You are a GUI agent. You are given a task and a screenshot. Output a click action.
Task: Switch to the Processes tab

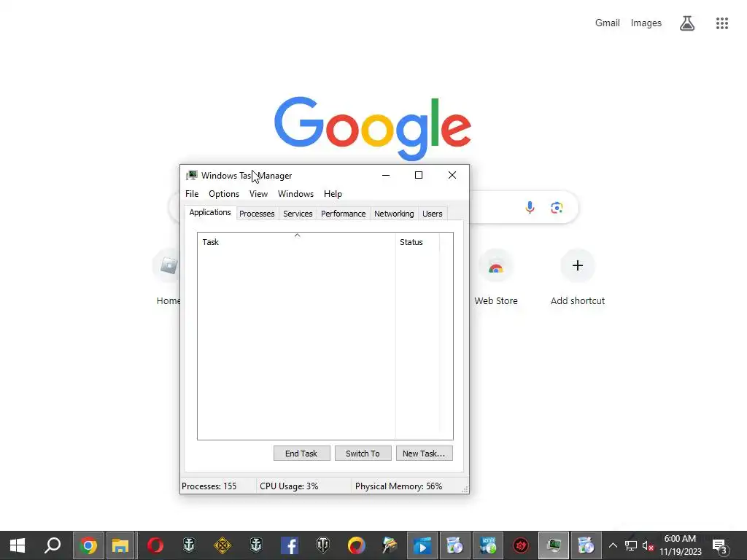257,214
